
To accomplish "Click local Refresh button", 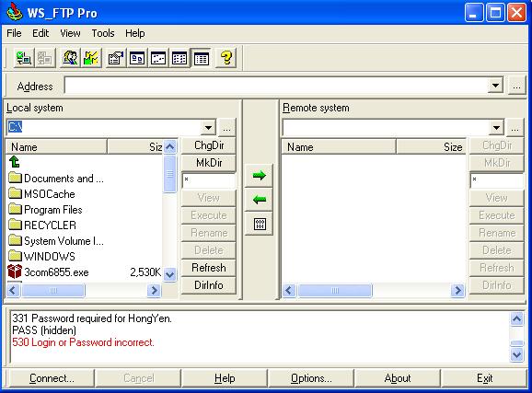I will (209, 268).
